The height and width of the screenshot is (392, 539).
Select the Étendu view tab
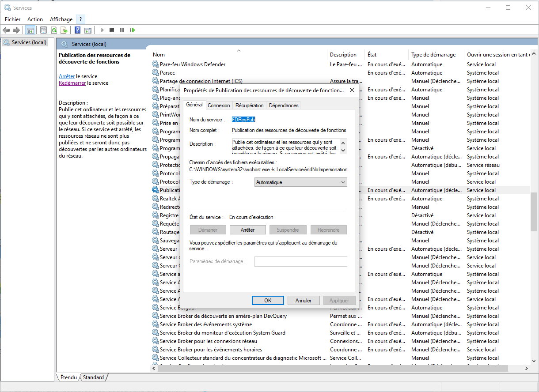click(68, 377)
